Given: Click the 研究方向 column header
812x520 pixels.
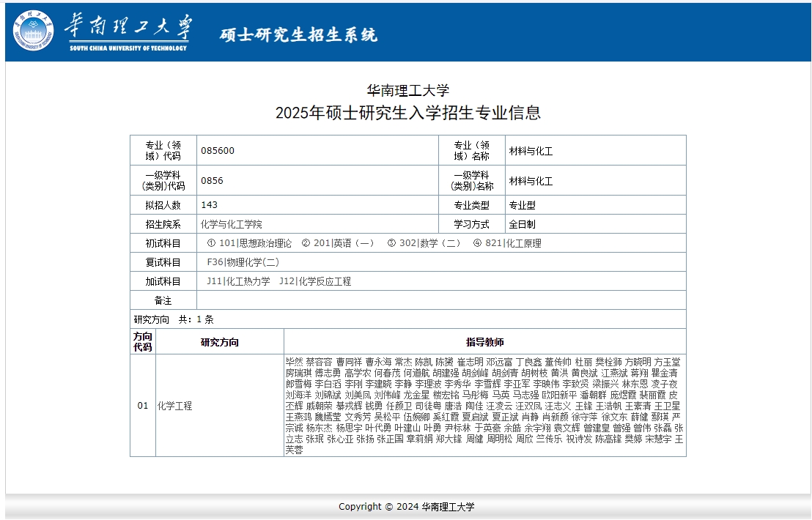Looking at the screenshot, I should 220,342.
